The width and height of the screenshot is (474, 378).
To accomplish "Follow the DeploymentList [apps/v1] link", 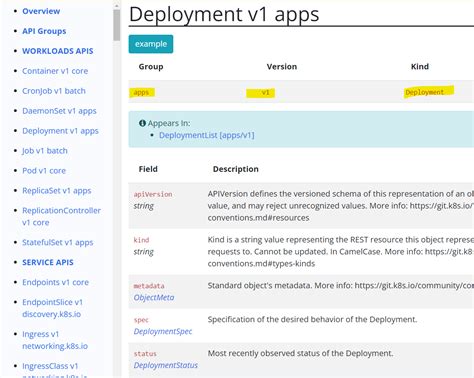I will coord(207,135).
